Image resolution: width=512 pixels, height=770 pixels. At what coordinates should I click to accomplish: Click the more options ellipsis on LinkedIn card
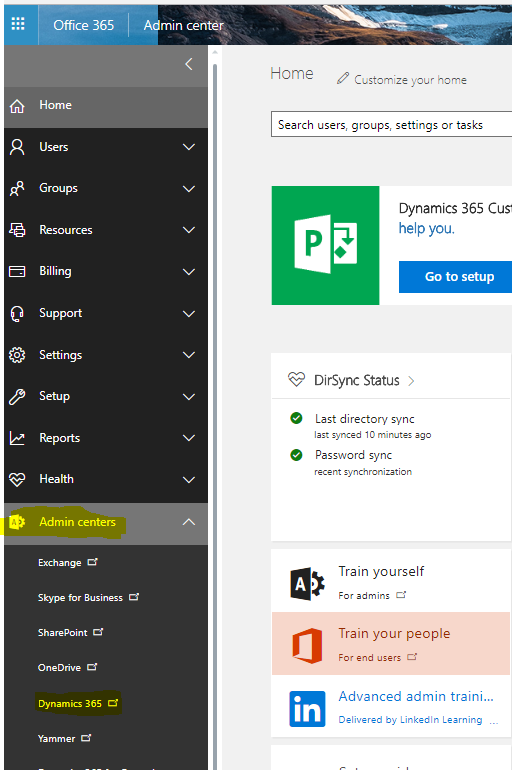(494, 721)
